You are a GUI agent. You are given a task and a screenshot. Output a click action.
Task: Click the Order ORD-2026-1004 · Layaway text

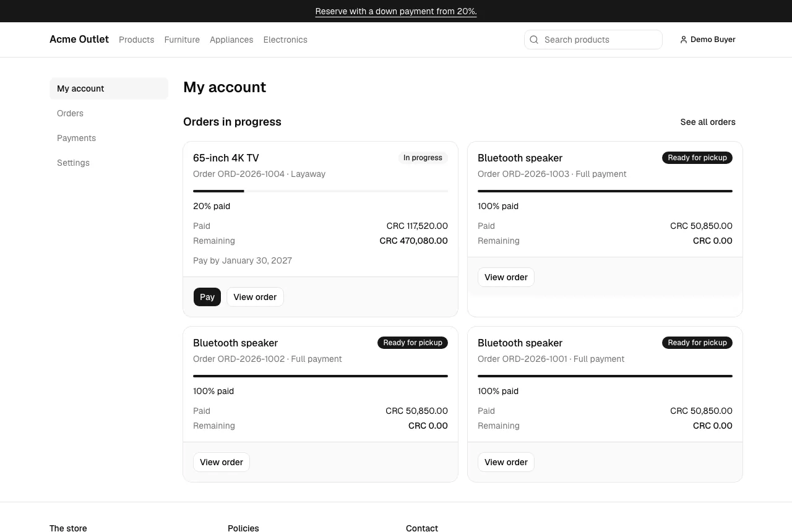[259, 174]
